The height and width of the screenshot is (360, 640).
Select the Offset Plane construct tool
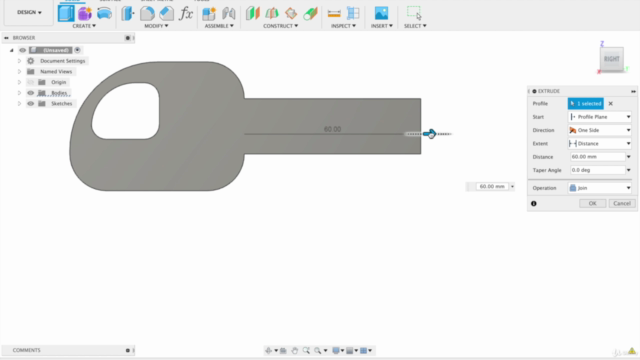253,13
